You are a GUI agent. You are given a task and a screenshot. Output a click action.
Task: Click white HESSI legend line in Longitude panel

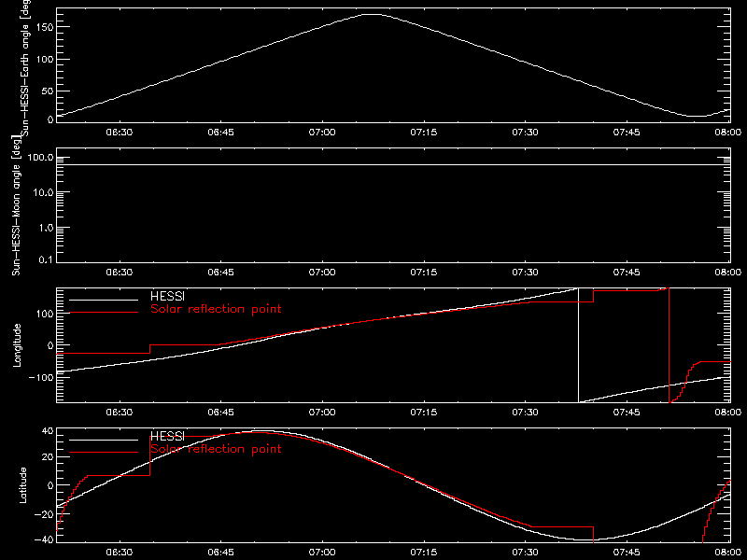(104, 300)
